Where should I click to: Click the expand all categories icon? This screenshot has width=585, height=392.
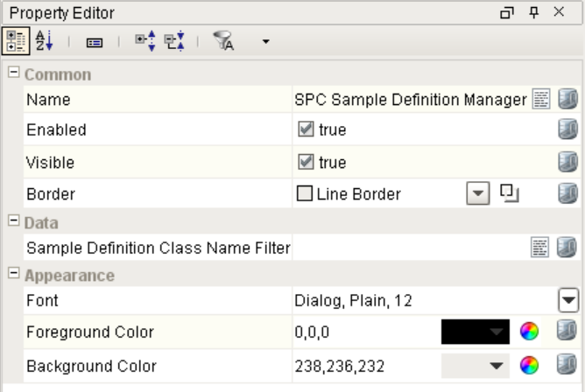coord(145,40)
